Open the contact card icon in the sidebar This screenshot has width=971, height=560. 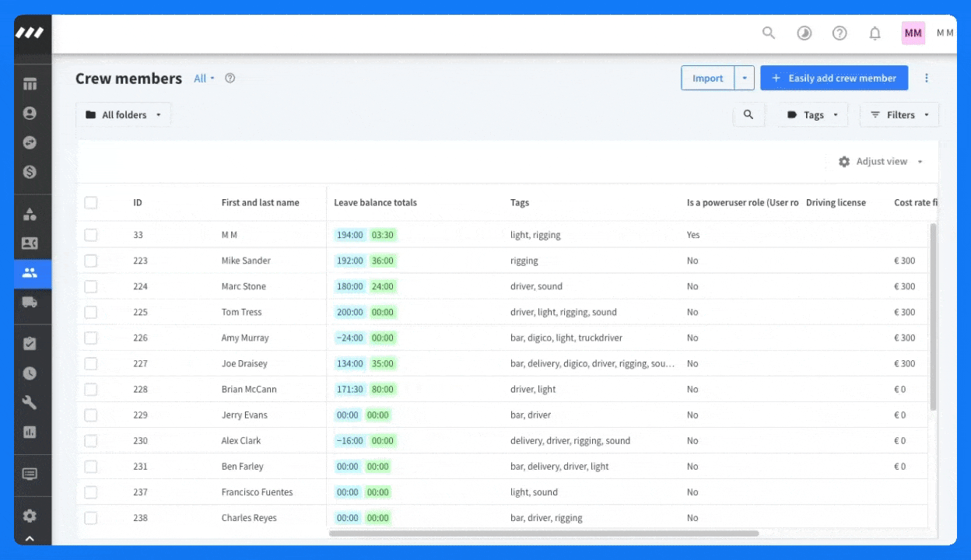[30, 243]
